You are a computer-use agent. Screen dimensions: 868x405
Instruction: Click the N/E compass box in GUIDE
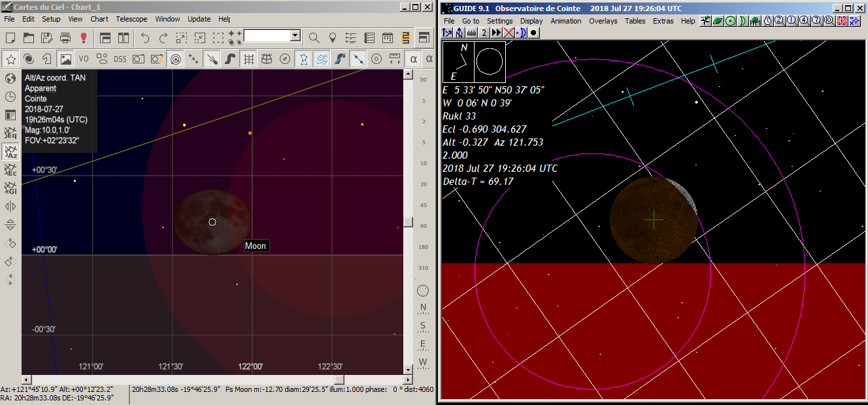pos(458,62)
